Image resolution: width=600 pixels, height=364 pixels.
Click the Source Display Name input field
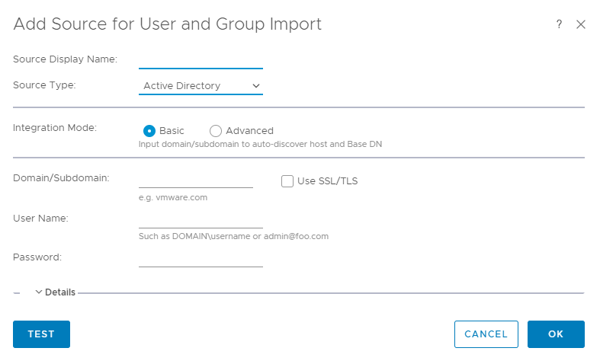point(201,60)
